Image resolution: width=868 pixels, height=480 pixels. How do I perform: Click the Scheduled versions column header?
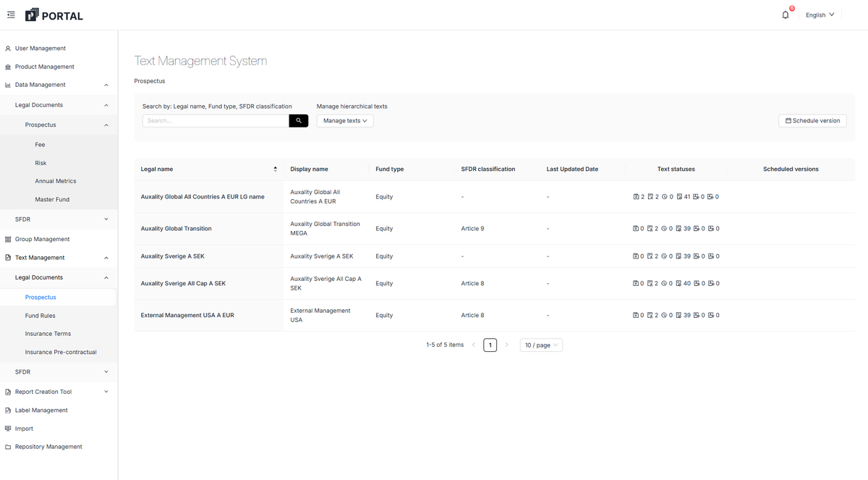tap(791, 169)
